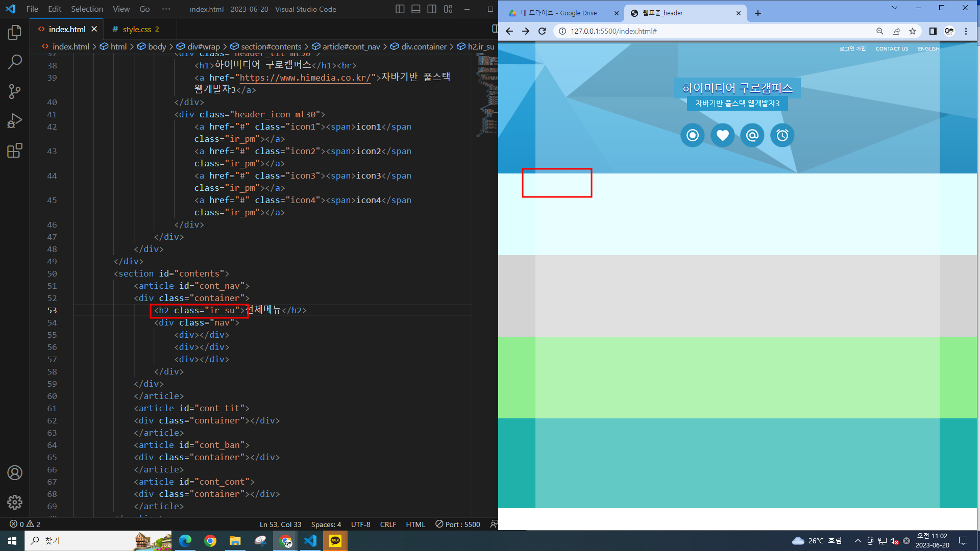Open the Run and Debug view
The width and height of the screenshot is (980, 551).
pyautogui.click(x=14, y=121)
